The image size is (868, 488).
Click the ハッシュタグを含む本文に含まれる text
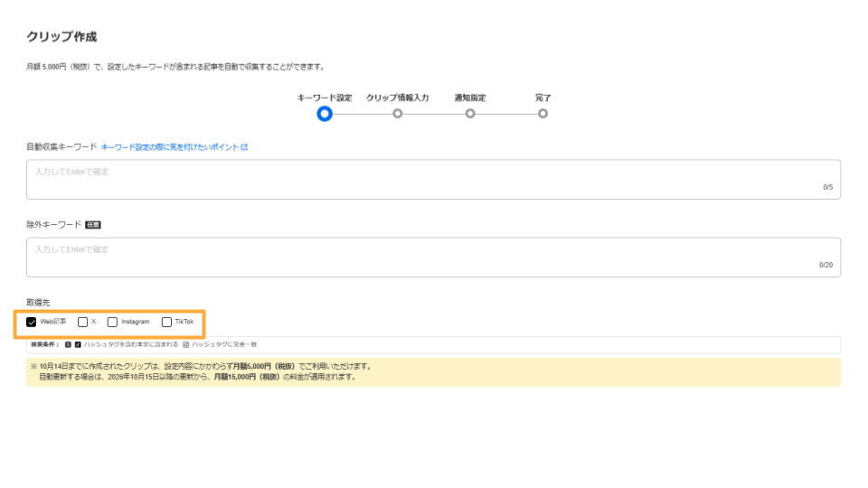(x=130, y=344)
